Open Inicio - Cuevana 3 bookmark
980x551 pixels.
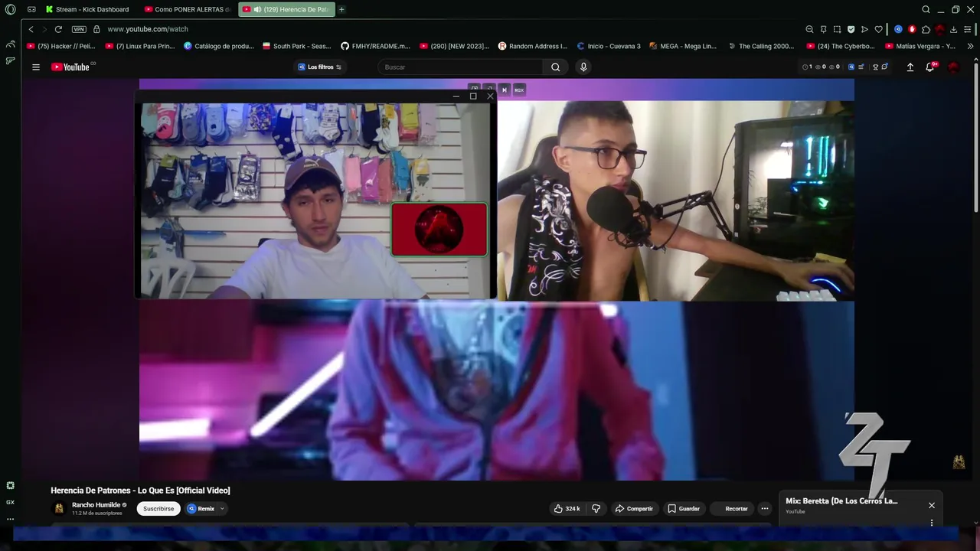point(609,46)
